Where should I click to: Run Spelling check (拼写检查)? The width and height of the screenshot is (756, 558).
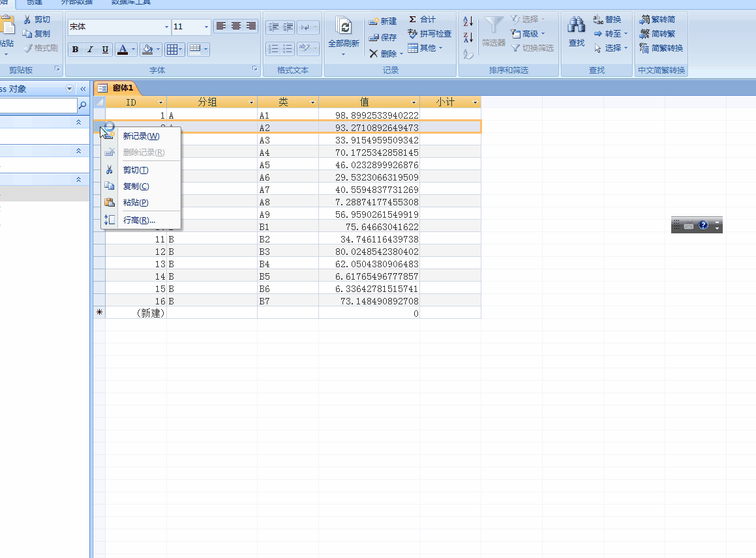430,34
